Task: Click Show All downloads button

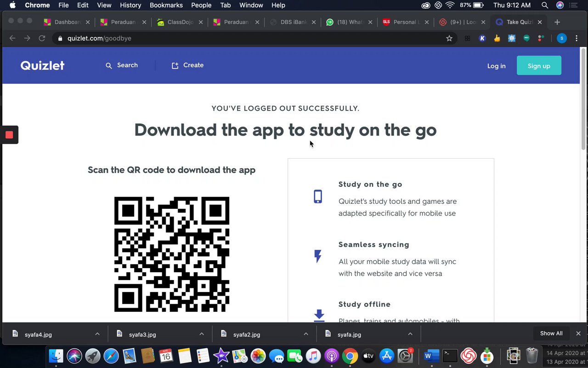Action: coord(551,333)
